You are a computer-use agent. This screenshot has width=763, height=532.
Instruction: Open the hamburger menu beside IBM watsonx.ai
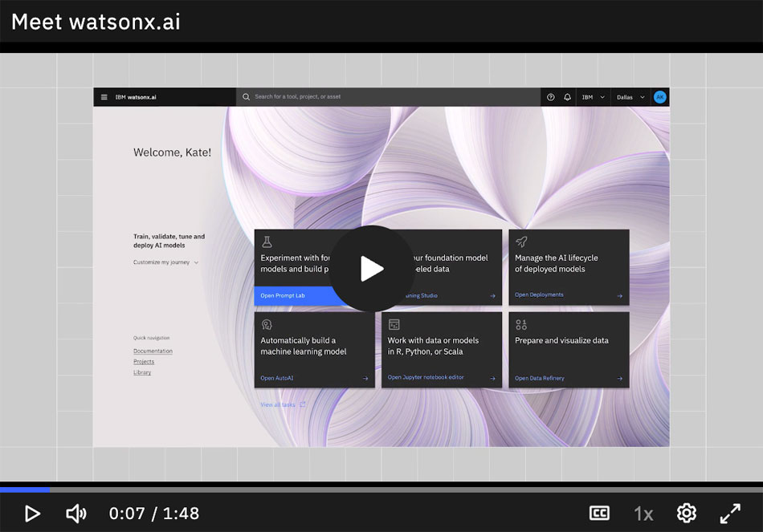[x=104, y=97]
